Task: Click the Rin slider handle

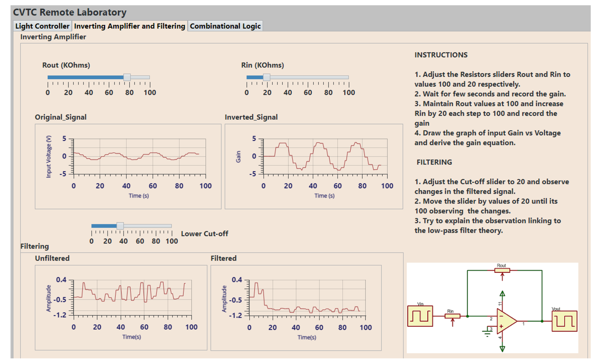Action: (x=266, y=77)
